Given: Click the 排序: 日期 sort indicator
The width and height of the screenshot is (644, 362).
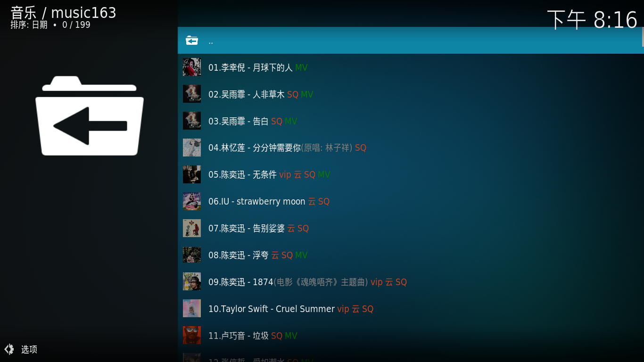Looking at the screenshot, I should (29, 25).
